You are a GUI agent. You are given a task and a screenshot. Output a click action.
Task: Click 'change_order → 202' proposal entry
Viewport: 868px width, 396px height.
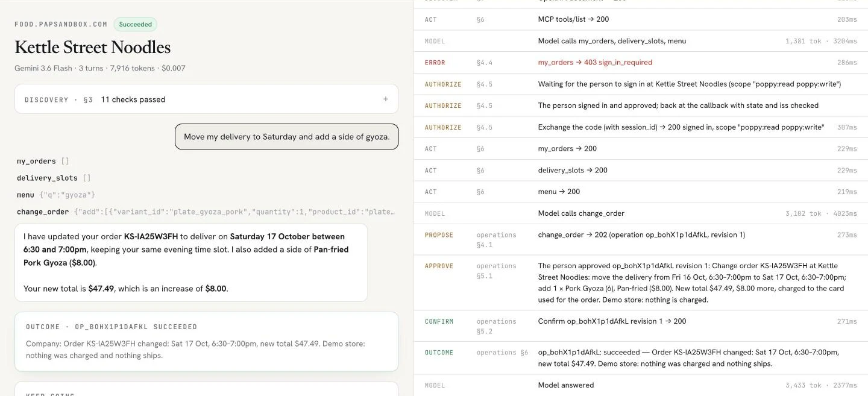point(641,234)
